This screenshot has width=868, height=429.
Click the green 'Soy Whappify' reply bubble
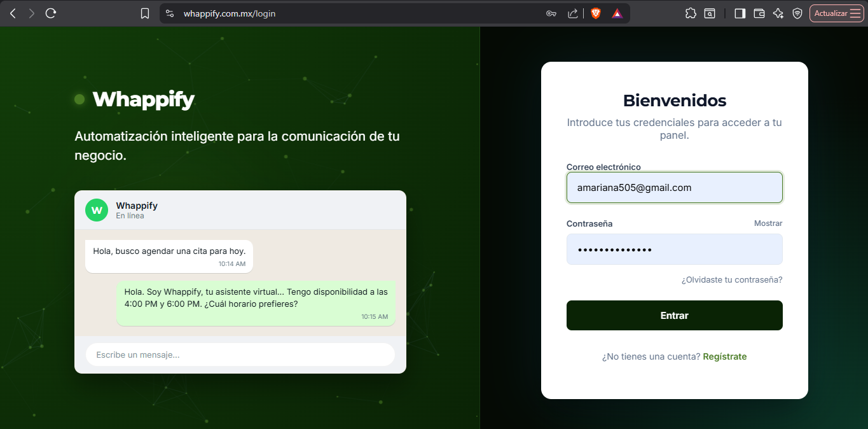(x=256, y=304)
